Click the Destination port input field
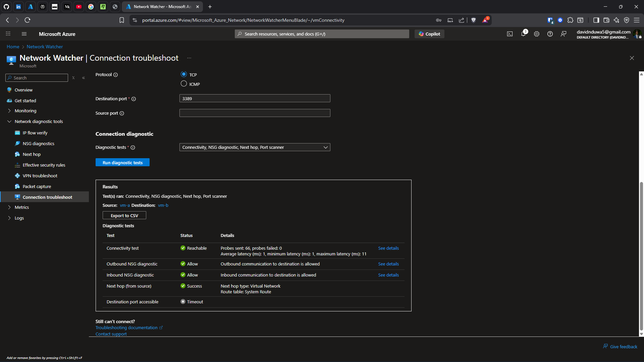This screenshot has height=362, width=644. pos(255,99)
